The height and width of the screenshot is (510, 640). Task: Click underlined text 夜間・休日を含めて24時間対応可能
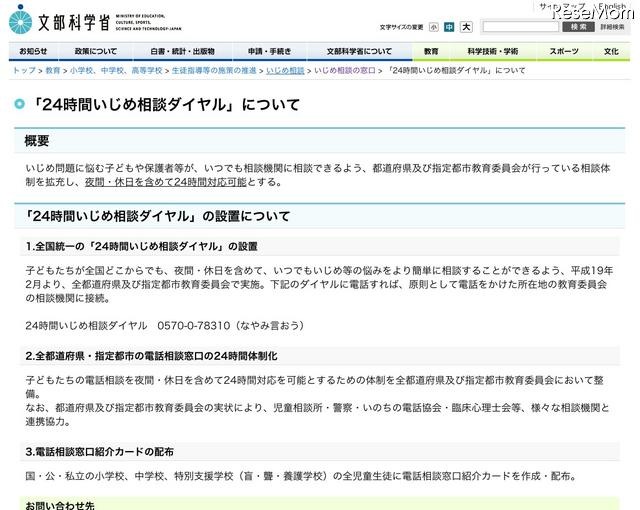coord(166,182)
